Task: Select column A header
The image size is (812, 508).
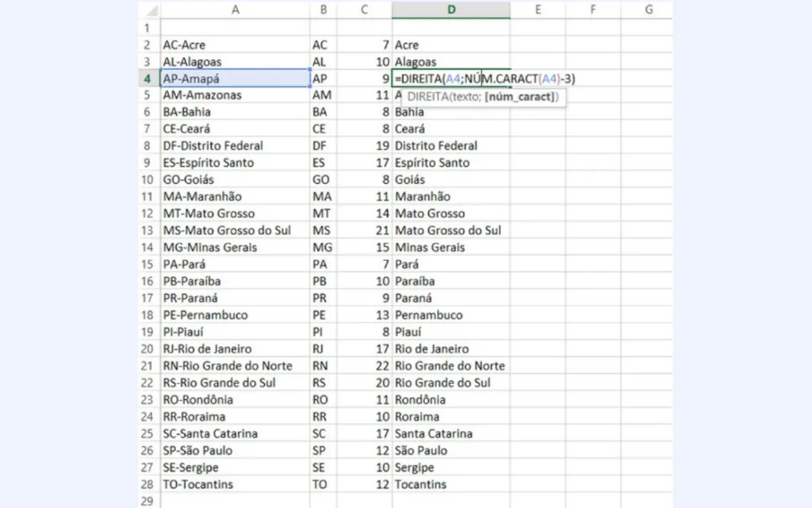Action: (235, 10)
